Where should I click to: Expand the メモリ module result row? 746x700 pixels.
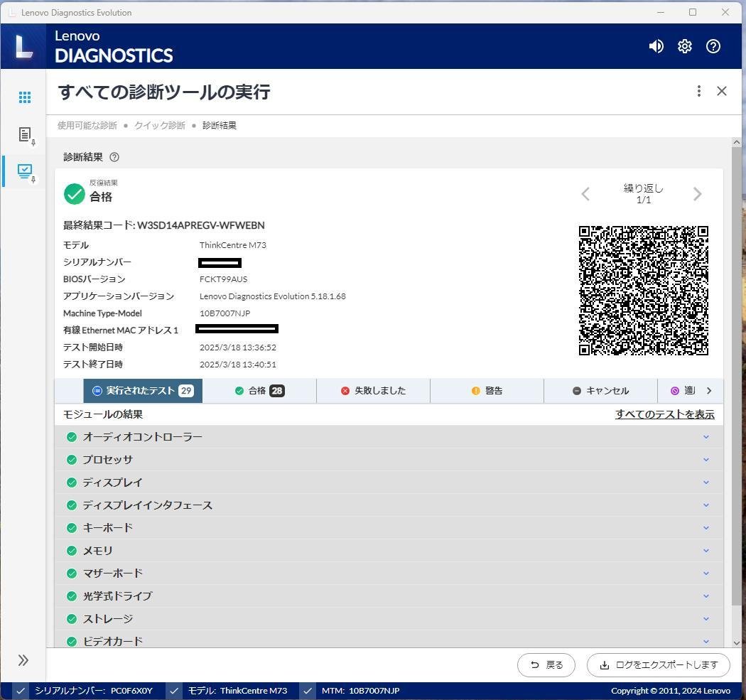point(706,551)
